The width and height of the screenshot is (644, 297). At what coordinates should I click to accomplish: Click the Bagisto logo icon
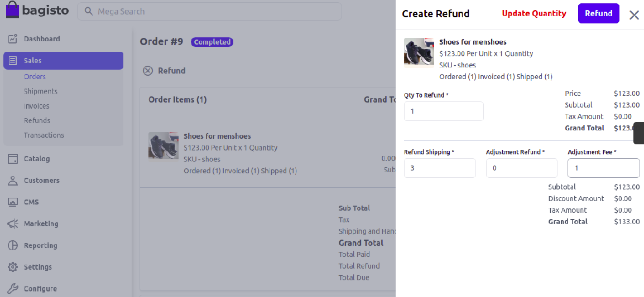pos(13,11)
